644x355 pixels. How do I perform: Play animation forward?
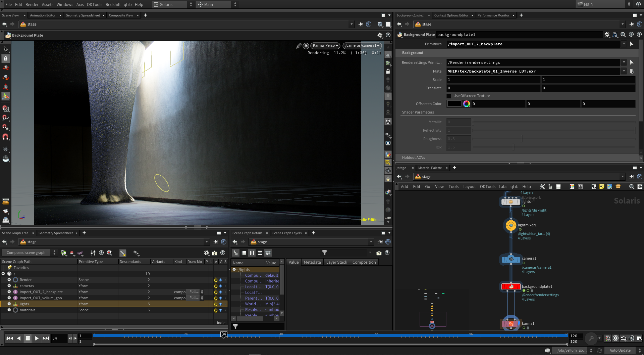[x=37, y=338]
